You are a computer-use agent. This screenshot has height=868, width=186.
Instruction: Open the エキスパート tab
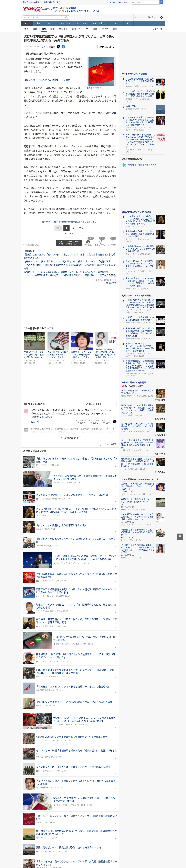point(64,24)
